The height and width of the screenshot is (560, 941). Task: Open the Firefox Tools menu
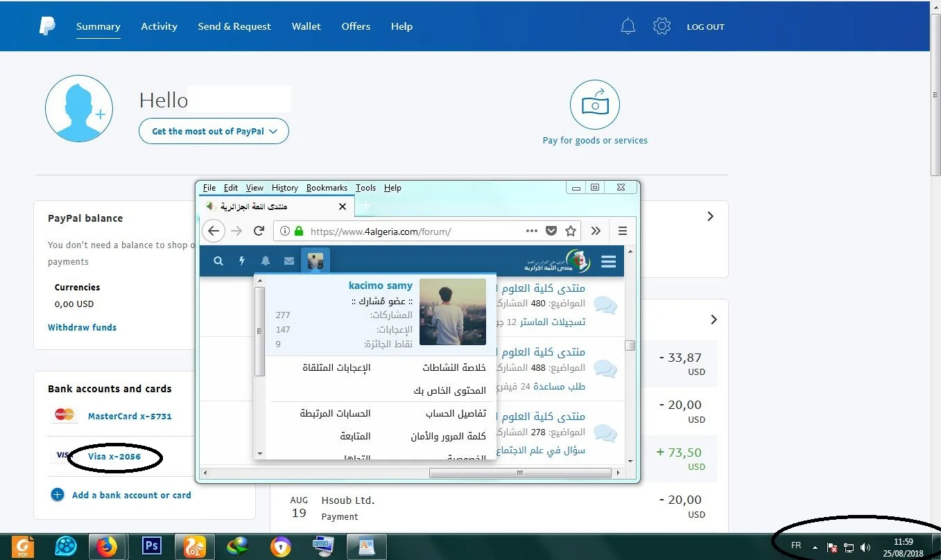coord(365,188)
